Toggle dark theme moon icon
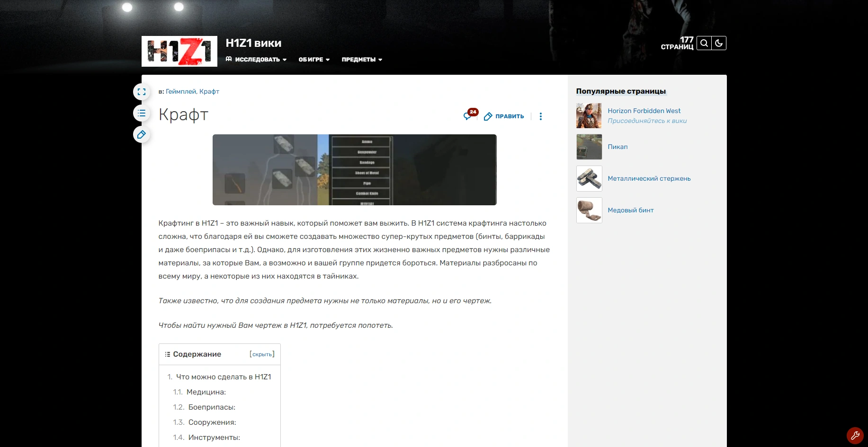 (x=719, y=43)
